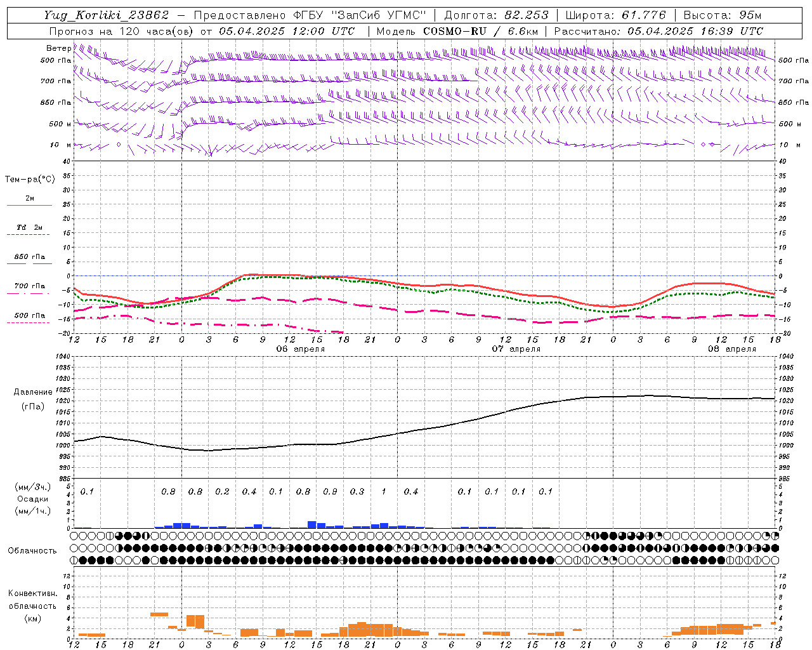812x650 pixels.
Task: Click the tallest blue precipitation bar
Action: coord(312,524)
